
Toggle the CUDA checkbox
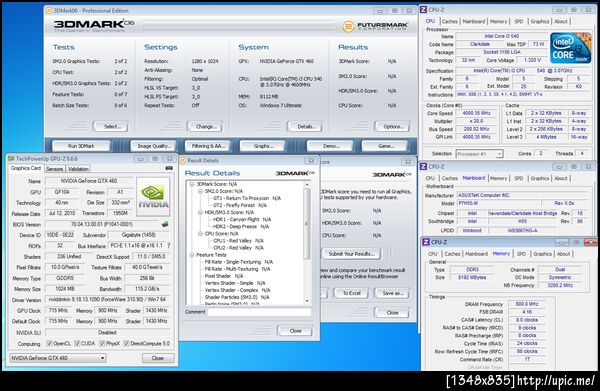[77, 344]
